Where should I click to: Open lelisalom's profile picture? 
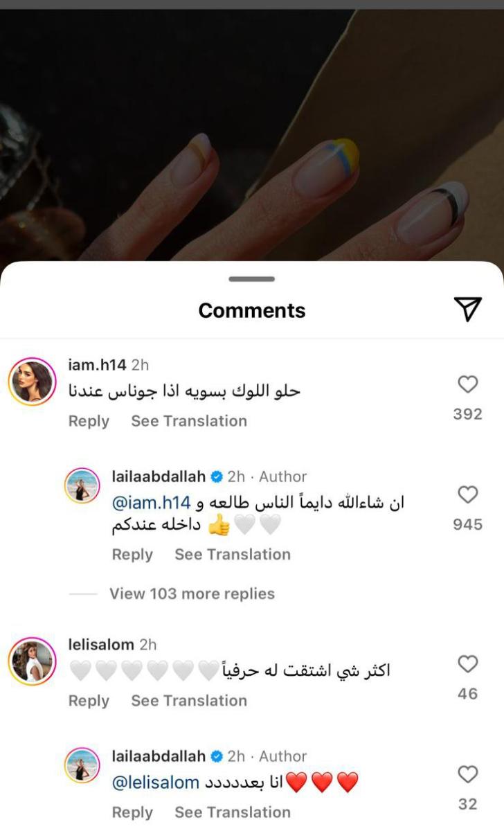[x=32, y=661]
